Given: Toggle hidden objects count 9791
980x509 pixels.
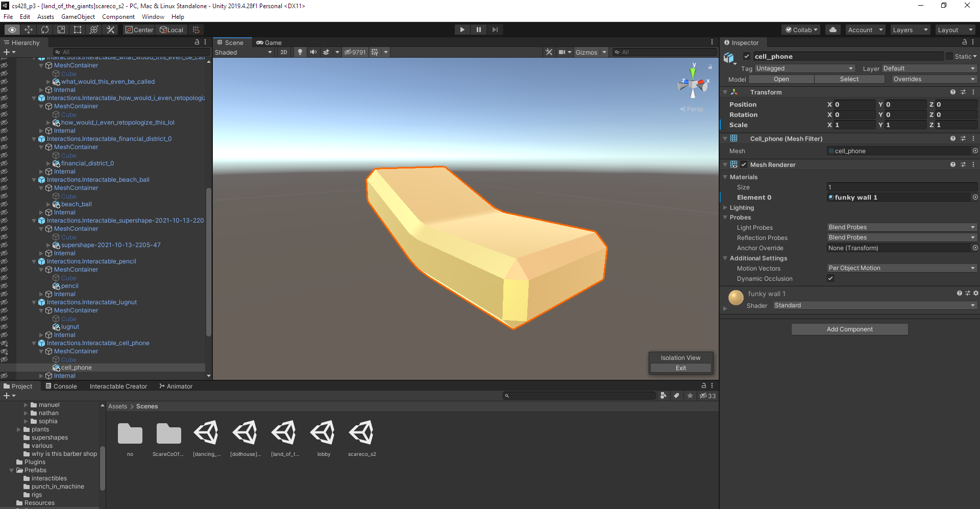Looking at the screenshot, I should [355, 52].
